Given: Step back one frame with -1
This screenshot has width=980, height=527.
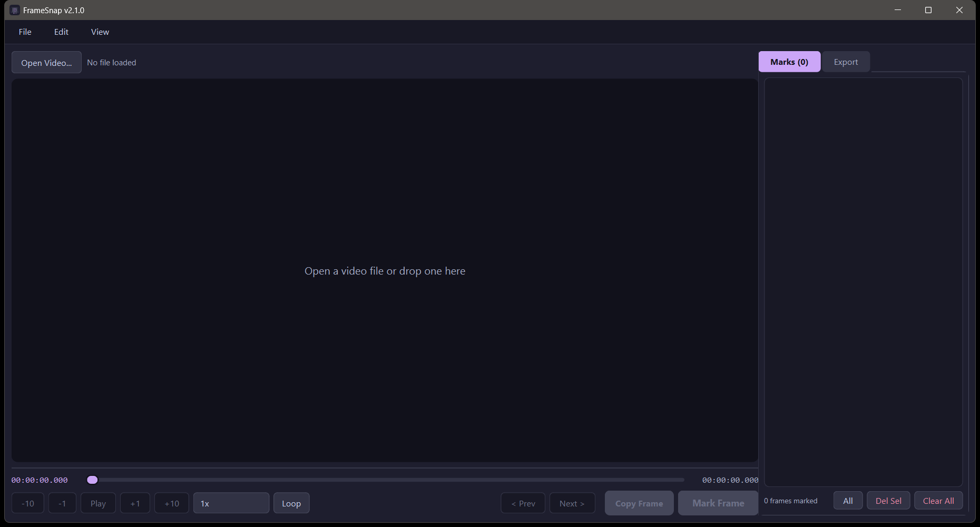Looking at the screenshot, I should 62,503.
